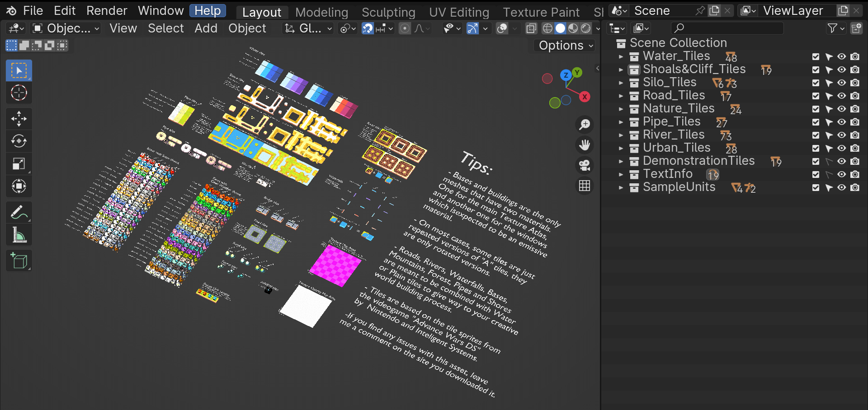Click the outliner search field
868x410 pixels.
(727, 28)
